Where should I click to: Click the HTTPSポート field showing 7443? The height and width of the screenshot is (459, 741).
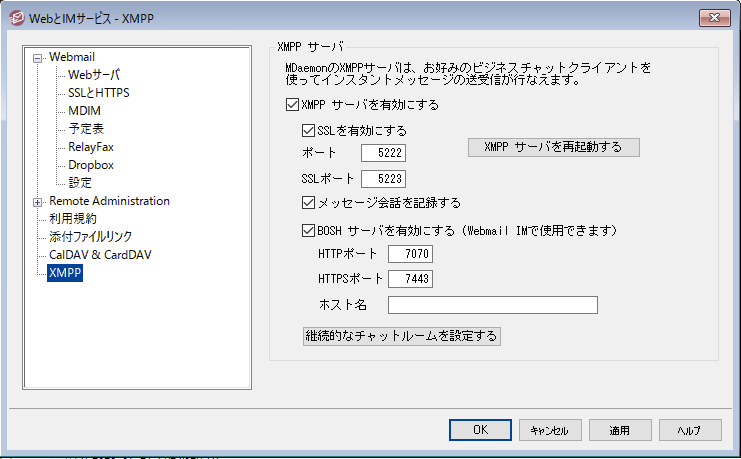410,279
